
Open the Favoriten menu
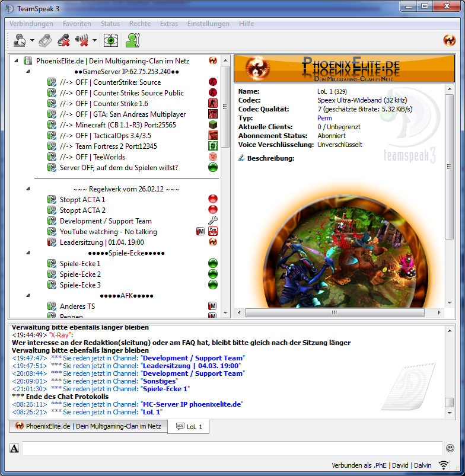coord(77,24)
